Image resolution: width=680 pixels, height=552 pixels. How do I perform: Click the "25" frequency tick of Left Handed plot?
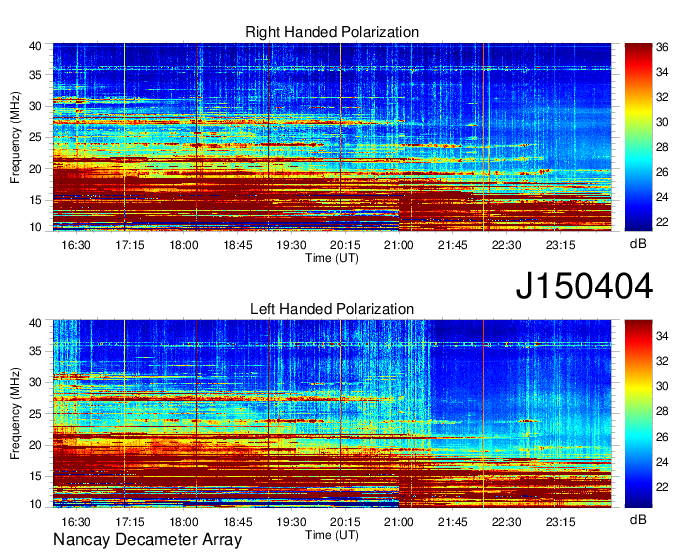tap(36, 414)
